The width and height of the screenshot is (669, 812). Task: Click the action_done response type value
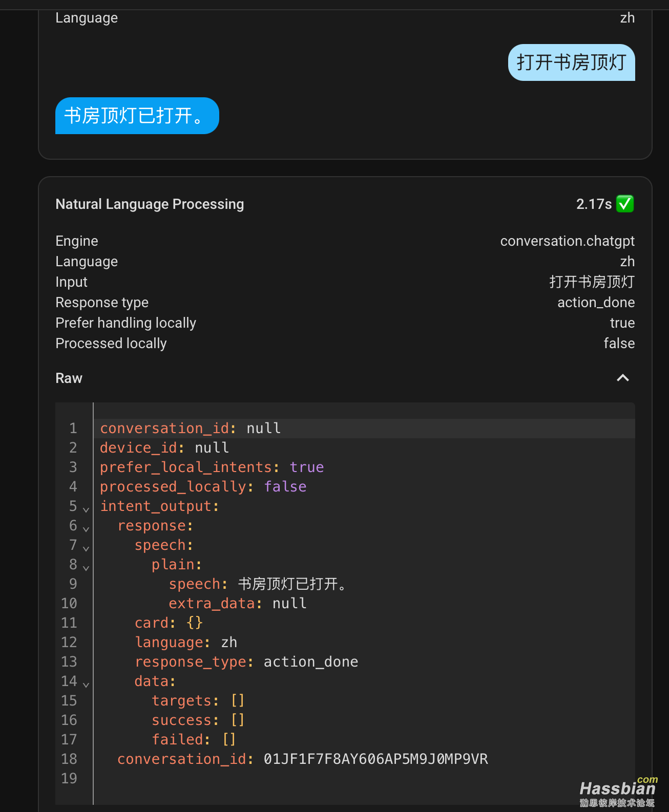click(x=596, y=302)
